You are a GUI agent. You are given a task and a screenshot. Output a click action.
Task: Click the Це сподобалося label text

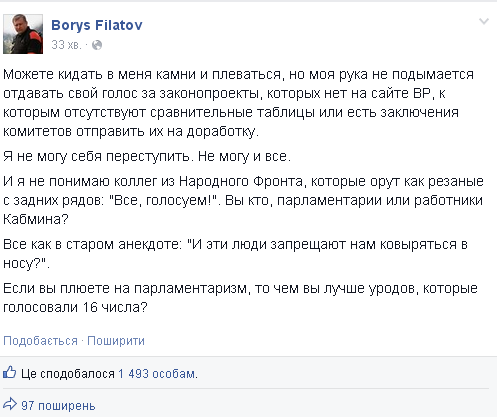point(68,374)
